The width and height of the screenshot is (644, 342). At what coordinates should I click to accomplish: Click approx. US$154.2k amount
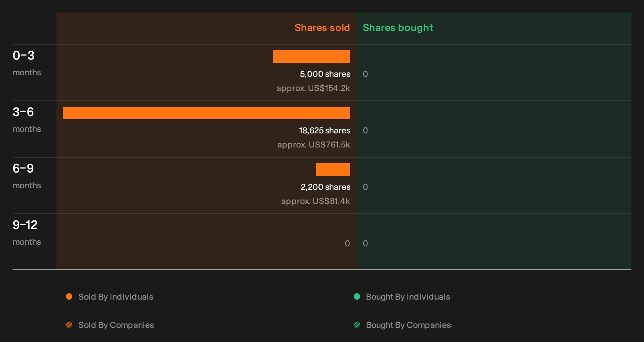(x=313, y=88)
